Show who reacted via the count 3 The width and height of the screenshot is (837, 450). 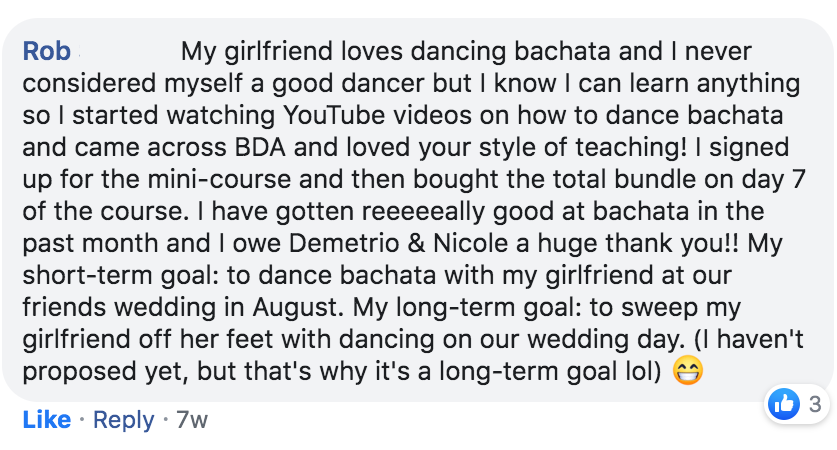(814, 405)
